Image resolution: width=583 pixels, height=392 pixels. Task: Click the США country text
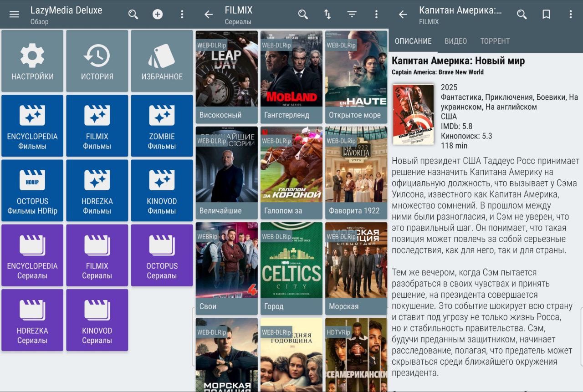pyautogui.click(x=449, y=117)
